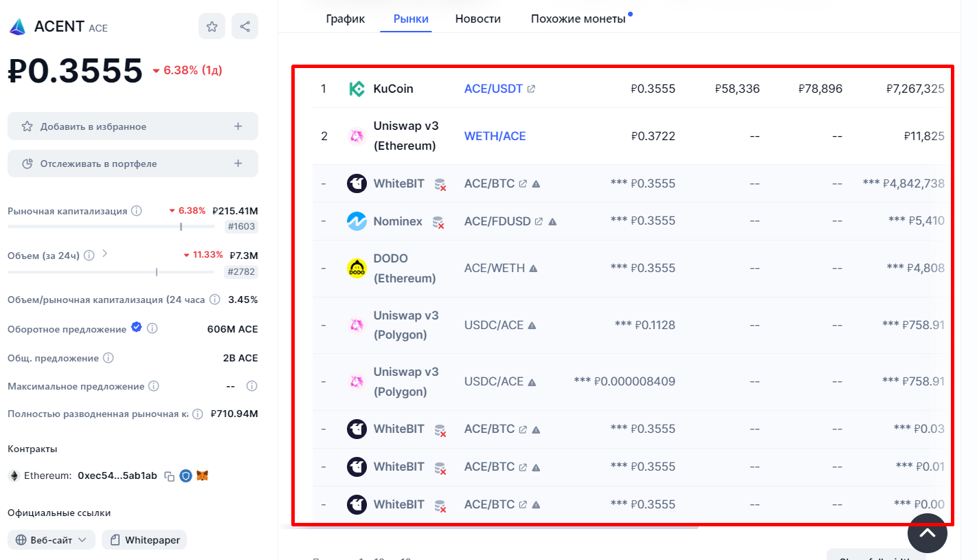Click the ACE/FDUSD pair text
The image size is (977, 560).
click(x=497, y=221)
